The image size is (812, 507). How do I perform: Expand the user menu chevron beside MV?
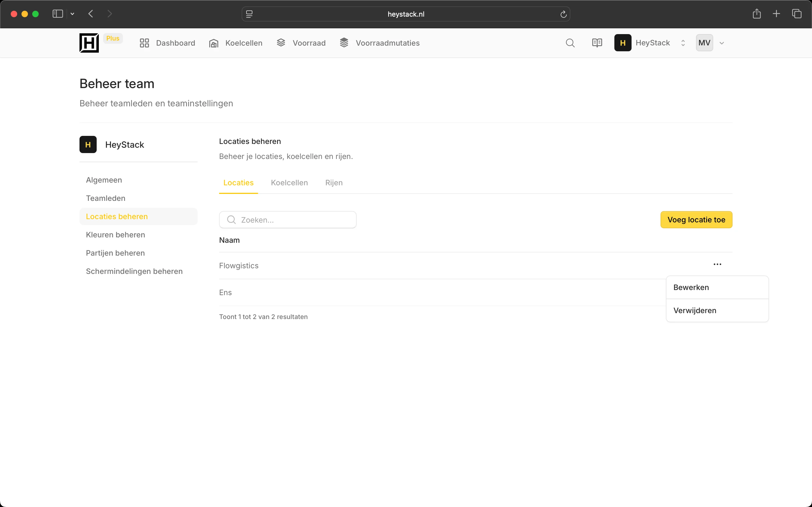point(722,43)
